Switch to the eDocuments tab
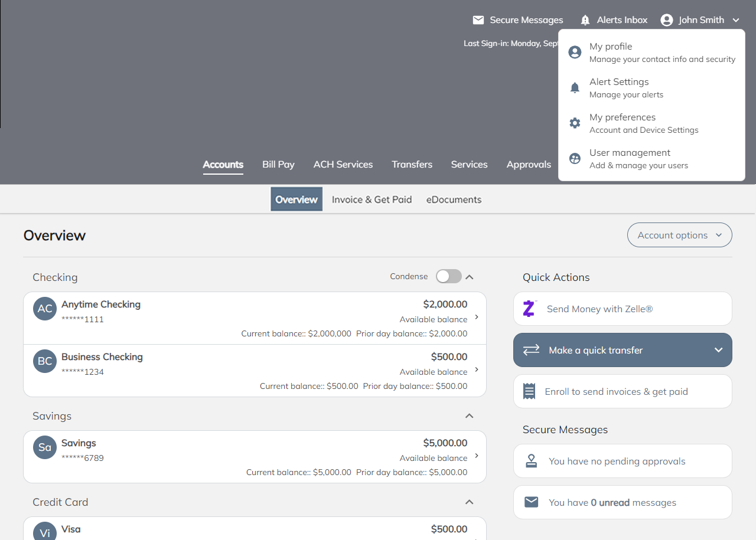The height and width of the screenshot is (540, 756). 454,199
